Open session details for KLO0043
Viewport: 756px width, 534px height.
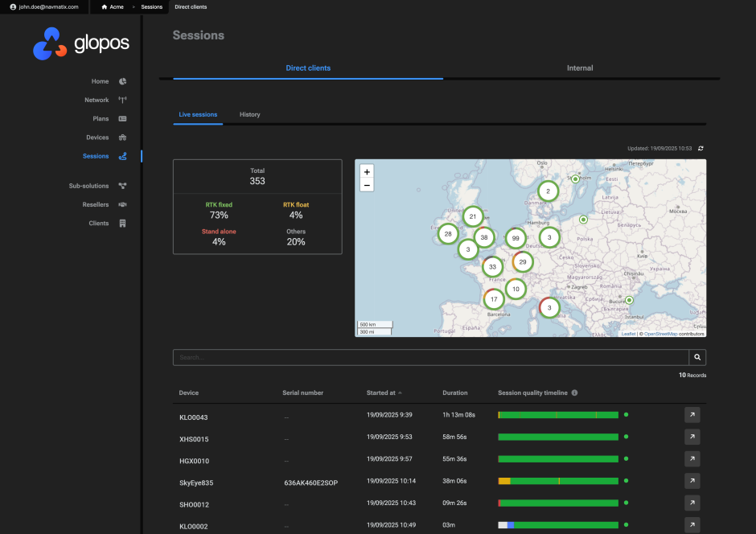click(692, 415)
